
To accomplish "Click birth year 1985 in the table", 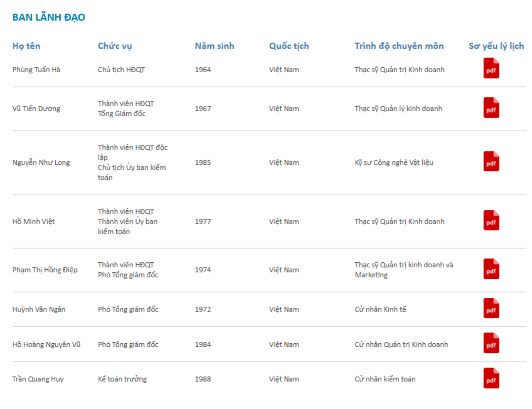I will point(203,163).
